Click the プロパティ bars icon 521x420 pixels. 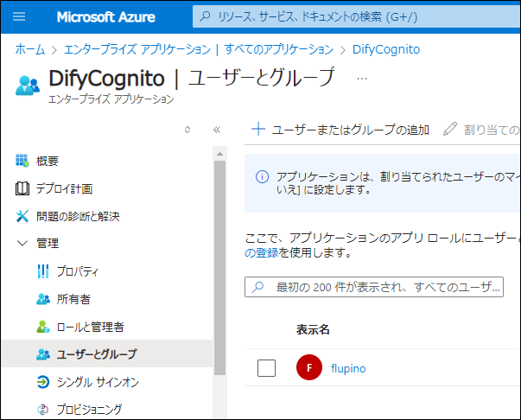click(x=43, y=271)
